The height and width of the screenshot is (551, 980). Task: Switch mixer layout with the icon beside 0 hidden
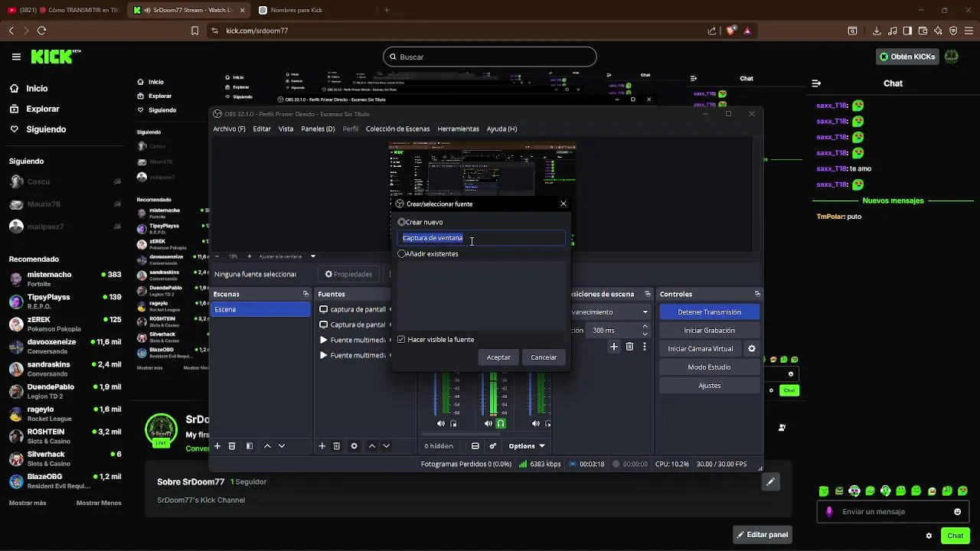click(475, 446)
